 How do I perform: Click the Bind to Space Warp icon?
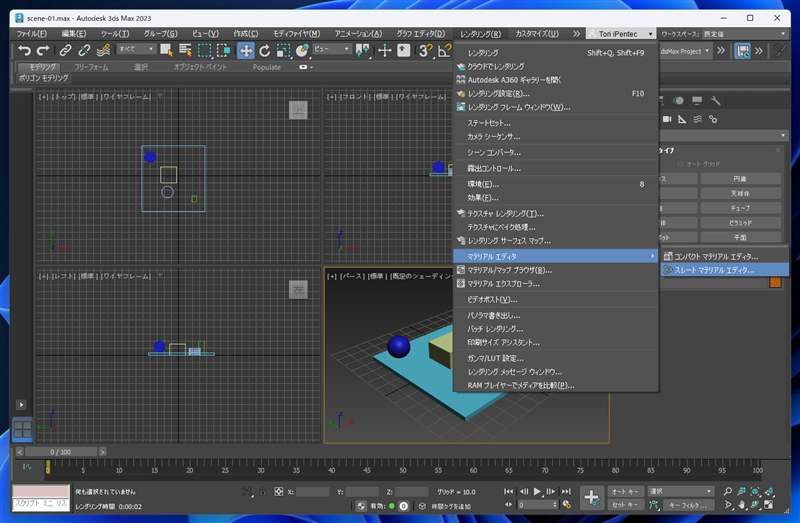pyautogui.click(x=104, y=51)
